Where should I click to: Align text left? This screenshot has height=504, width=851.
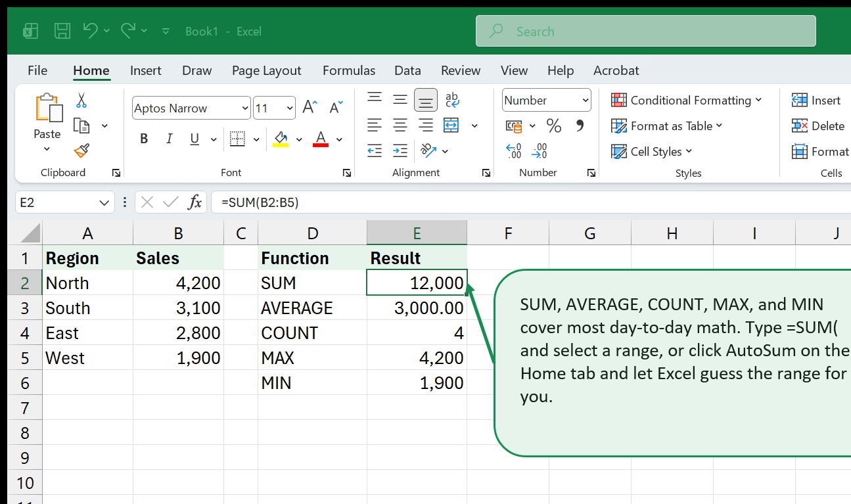[375, 125]
